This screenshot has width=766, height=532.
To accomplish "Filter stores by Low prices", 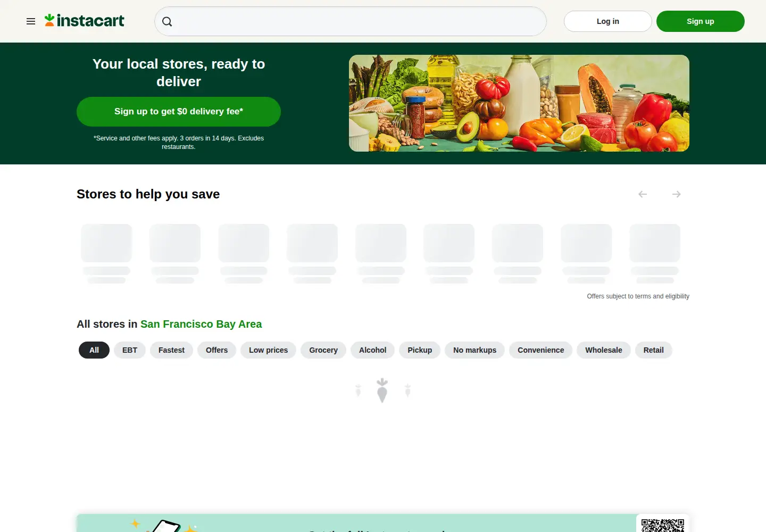I will (x=268, y=350).
